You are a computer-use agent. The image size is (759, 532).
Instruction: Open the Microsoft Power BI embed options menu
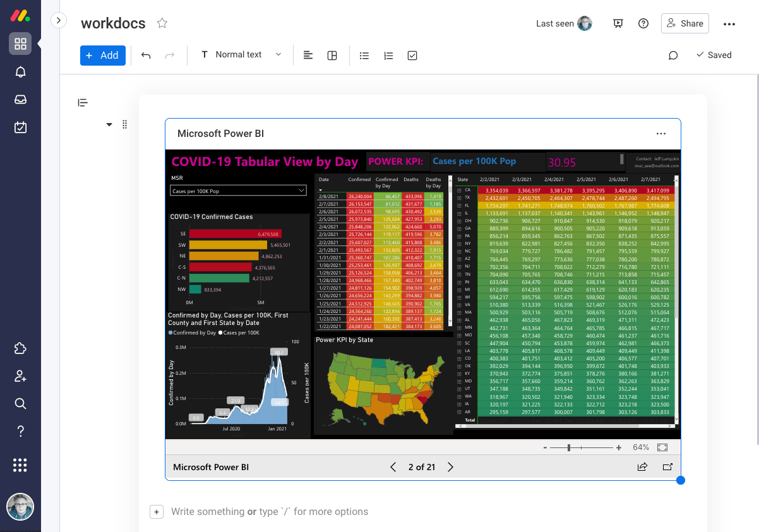pos(661,133)
